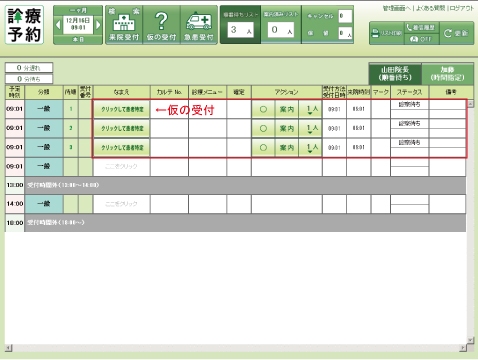478x360 pixels.
Task: Click the マーク column header
Action: 381,92
